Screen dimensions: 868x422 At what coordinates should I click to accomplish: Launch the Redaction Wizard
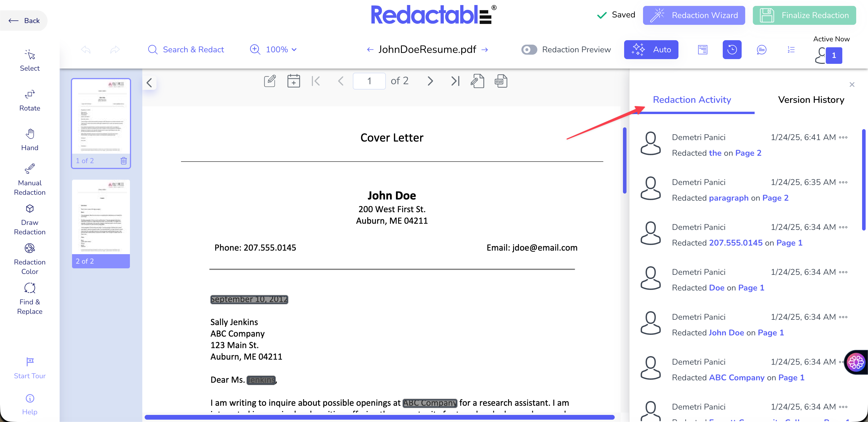pyautogui.click(x=694, y=15)
